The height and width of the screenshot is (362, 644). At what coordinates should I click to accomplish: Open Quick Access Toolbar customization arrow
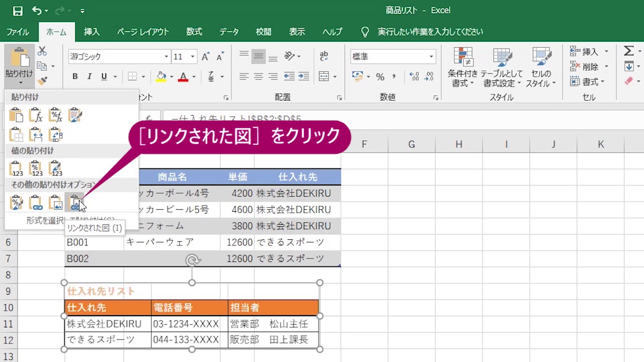tap(82, 11)
